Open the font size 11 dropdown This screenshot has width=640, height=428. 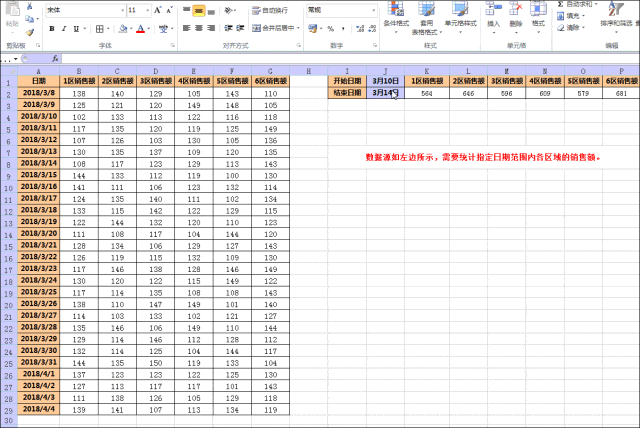coord(148,10)
